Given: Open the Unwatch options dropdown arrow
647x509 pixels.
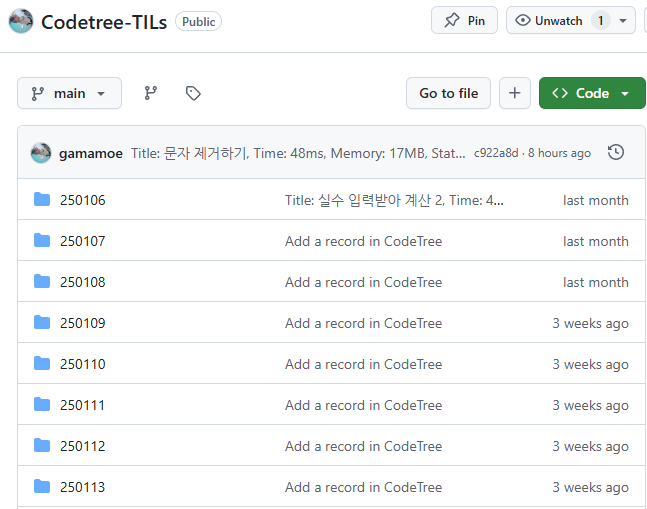Looking at the screenshot, I should (623, 21).
